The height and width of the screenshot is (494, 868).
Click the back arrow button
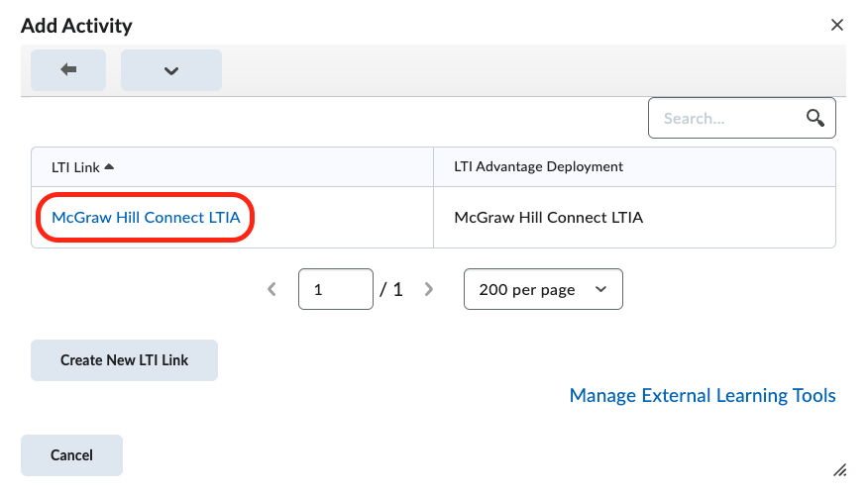click(68, 70)
